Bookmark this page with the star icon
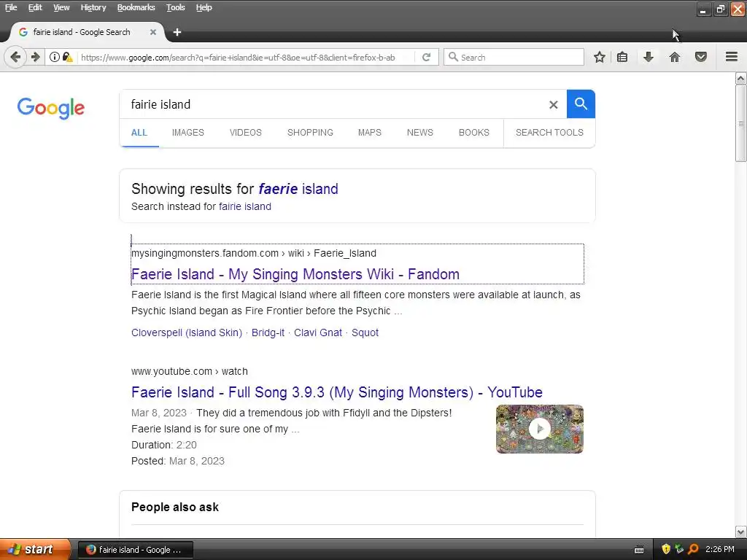Viewport: 747px width, 560px height. coord(600,57)
